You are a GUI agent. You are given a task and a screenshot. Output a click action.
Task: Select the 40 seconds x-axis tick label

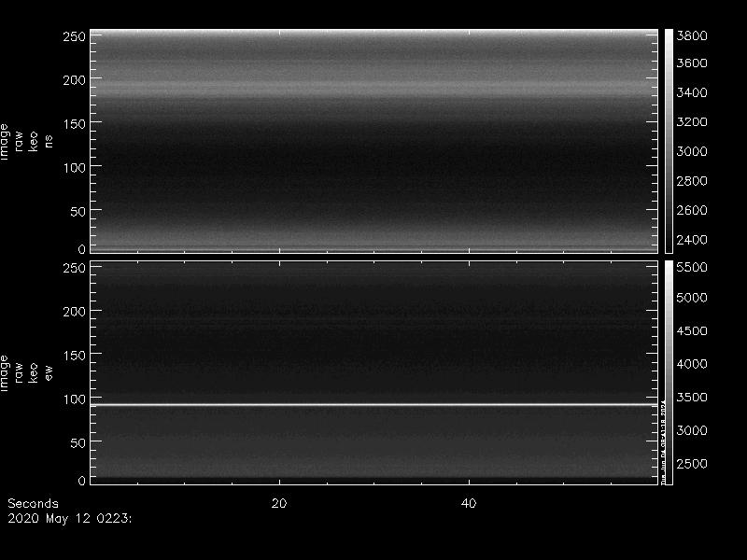[469, 503]
